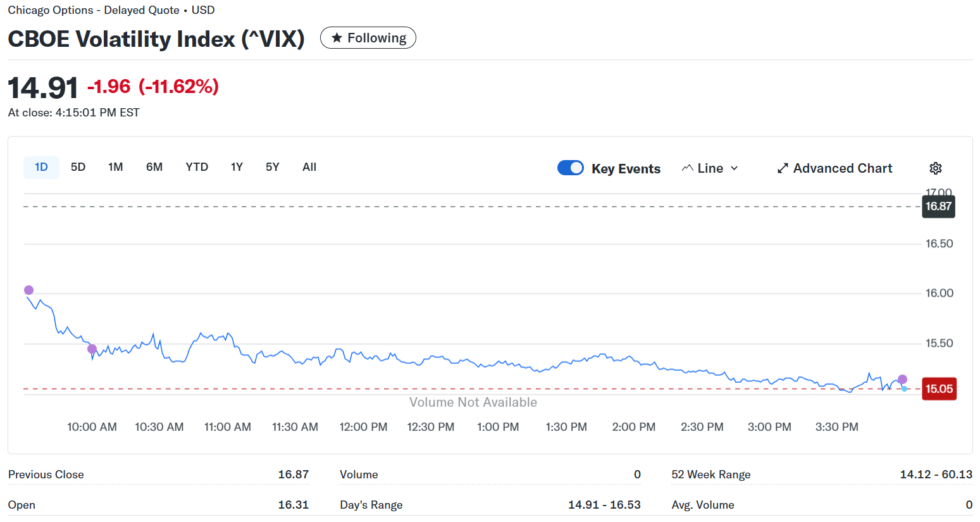Choose the YTD range tab
The image size is (980, 522).
pyautogui.click(x=197, y=167)
